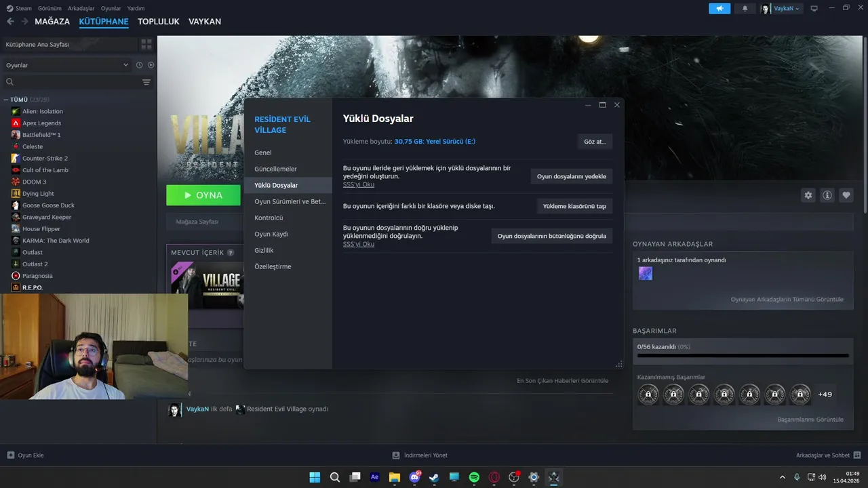Screen dimensions: 868x488
Task: Go to MAĞAZA tab
Action: coord(52,22)
